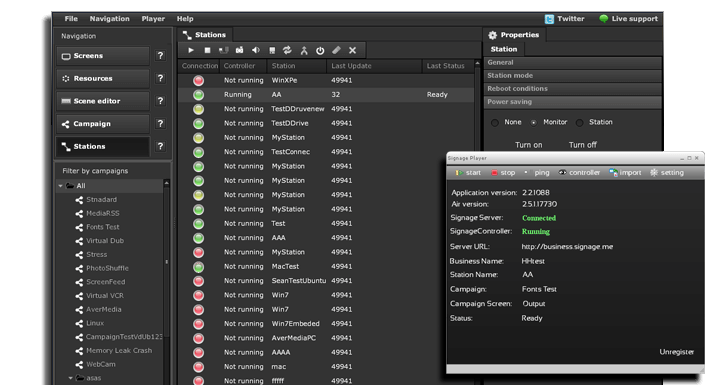This screenshot has height=385, width=711.
Task: Go to Resources in the navigation panel
Action: click(103, 78)
